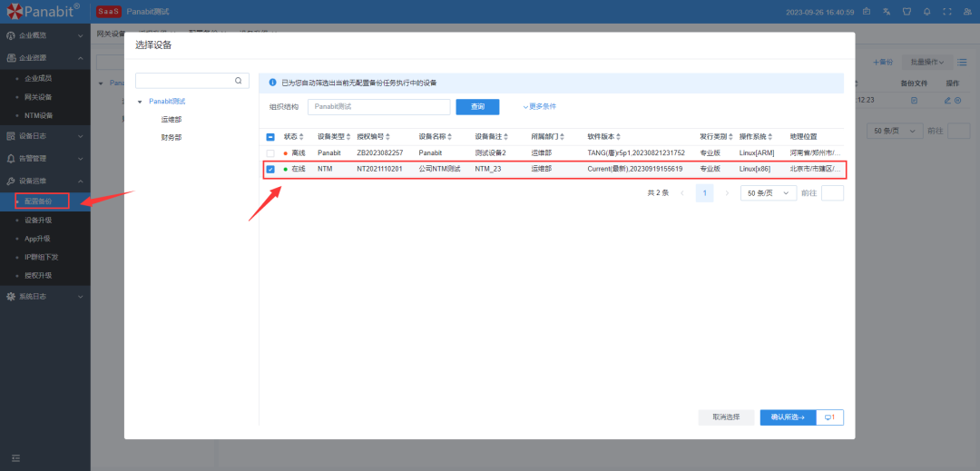Click the red SaaS badge
The width and height of the screenshot is (980, 471).
pos(109,11)
